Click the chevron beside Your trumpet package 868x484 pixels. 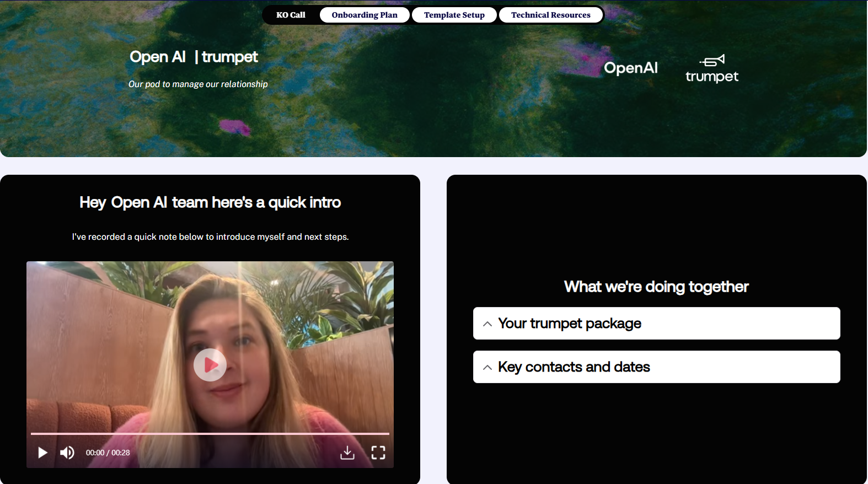point(487,324)
